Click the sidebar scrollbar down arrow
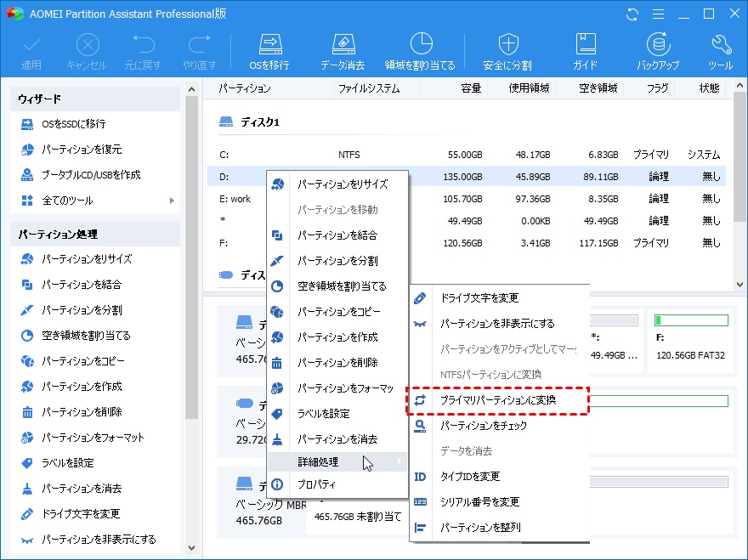748x560 pixels. (191, 548)
